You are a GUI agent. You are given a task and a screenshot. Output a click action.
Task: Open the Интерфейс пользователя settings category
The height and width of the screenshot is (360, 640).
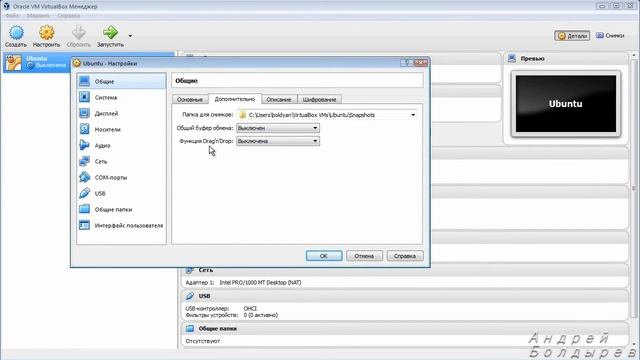click(122, 225)
